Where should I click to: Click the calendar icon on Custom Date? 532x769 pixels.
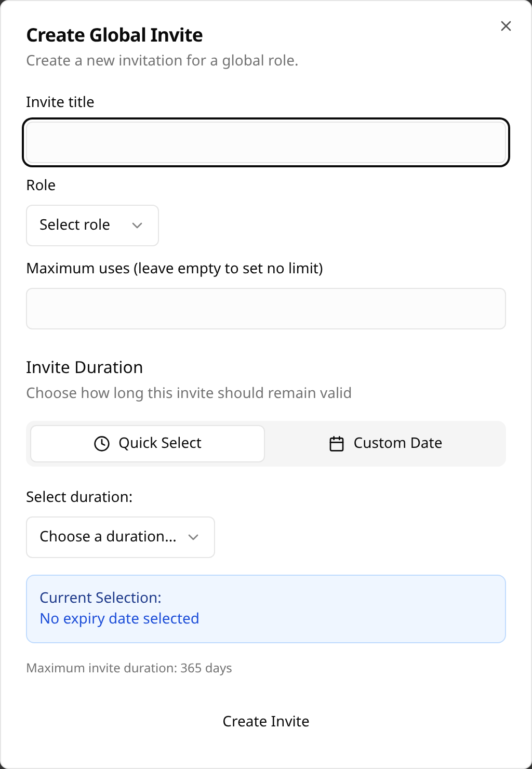[337, 444]
